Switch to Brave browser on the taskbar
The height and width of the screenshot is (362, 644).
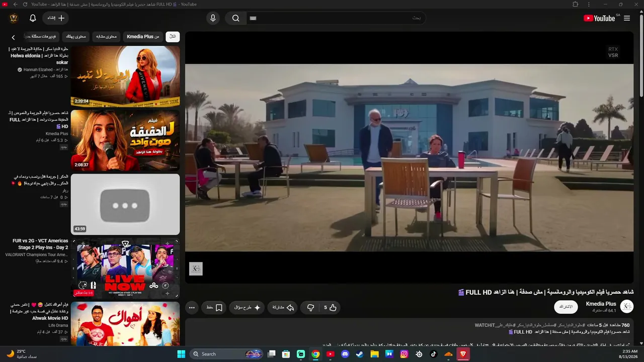463,354
